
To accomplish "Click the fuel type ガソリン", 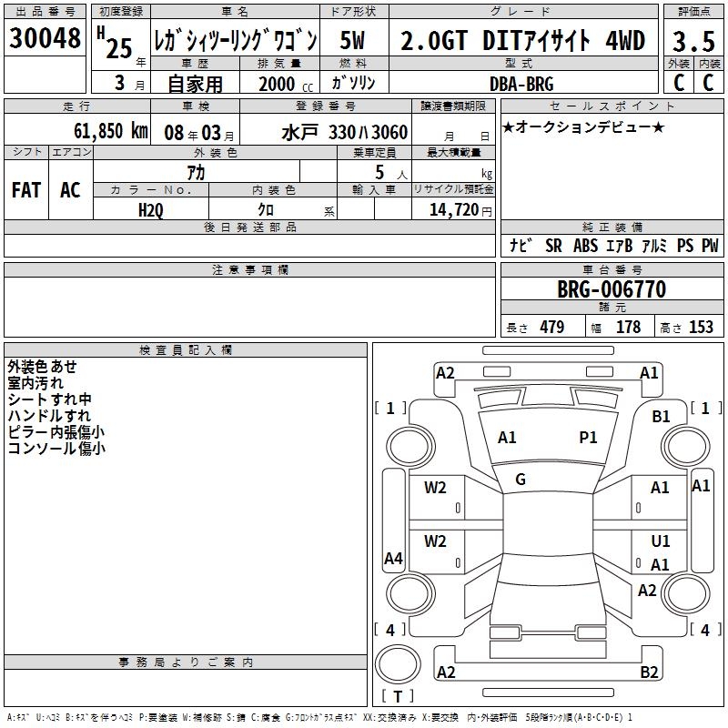I will pos(353,83).
